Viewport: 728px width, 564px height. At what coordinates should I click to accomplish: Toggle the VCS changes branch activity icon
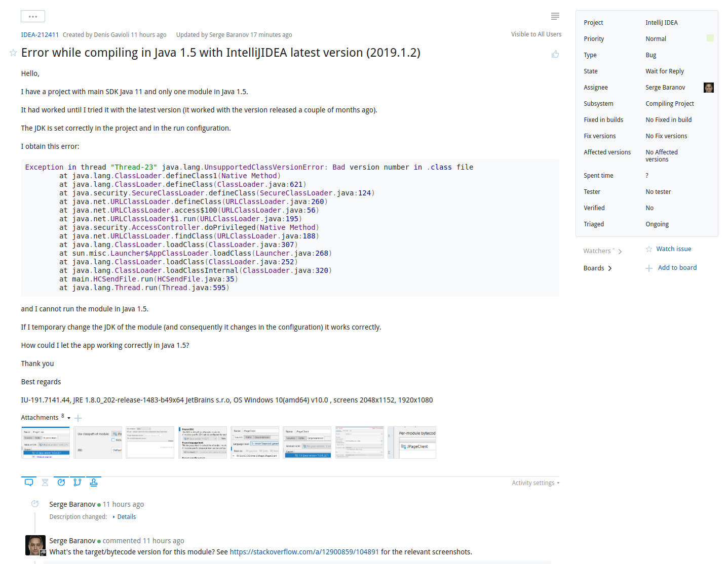[x=78, y=482]
